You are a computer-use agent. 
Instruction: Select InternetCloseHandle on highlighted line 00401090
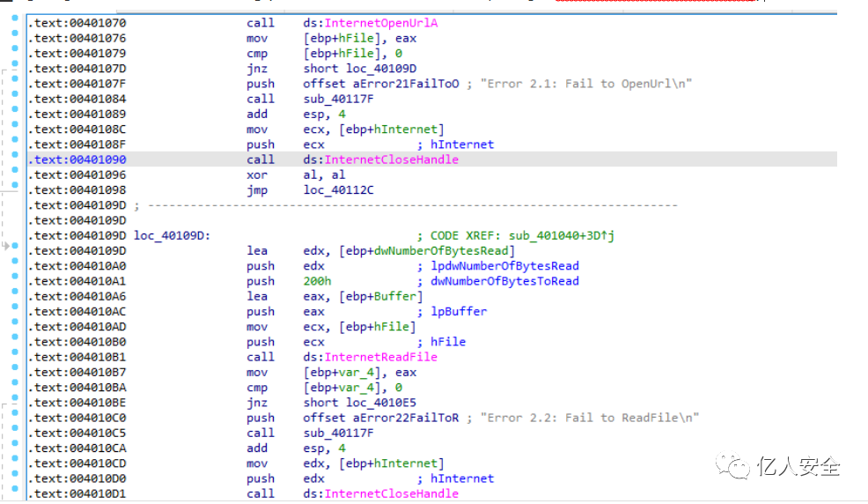coord(392,159)
